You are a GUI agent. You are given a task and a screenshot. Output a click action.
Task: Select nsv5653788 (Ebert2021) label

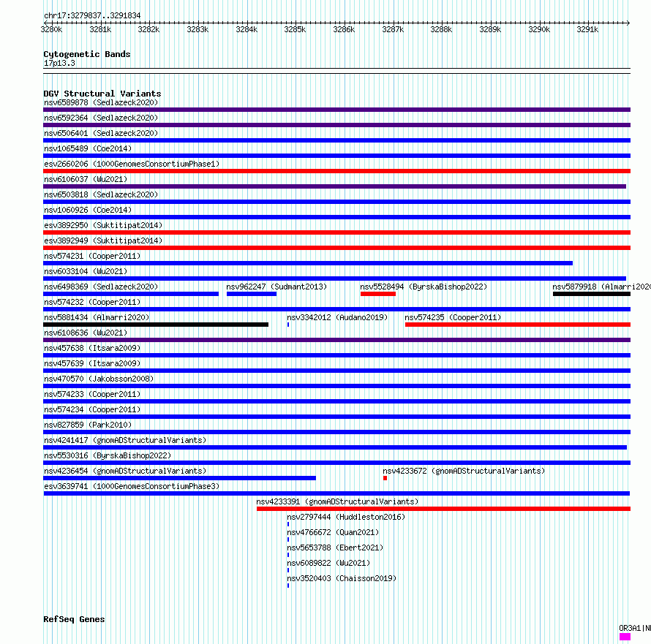pos(335,548)
